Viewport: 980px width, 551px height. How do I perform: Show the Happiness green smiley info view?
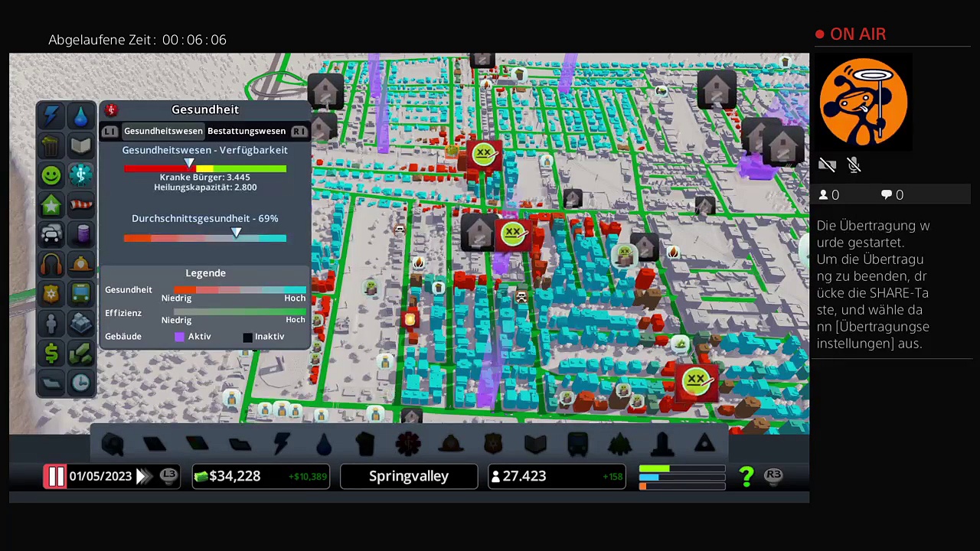pos(51,175)
